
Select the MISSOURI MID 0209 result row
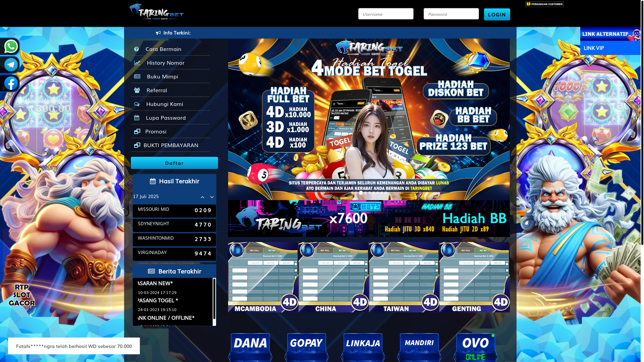pos(174,211)
